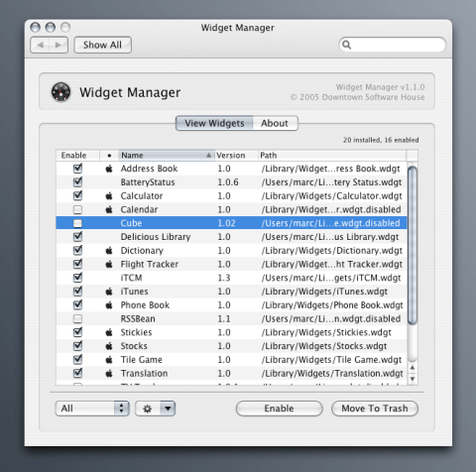Click Apple logo beside Translation
Image resolution: width=476 pixels, height=472 pixels.
click(109, 374)
